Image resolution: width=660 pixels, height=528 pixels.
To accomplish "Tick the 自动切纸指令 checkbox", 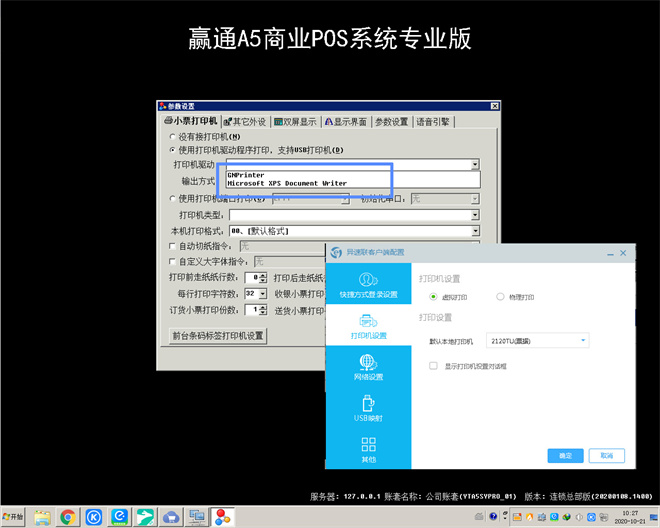I will (172, 245).
